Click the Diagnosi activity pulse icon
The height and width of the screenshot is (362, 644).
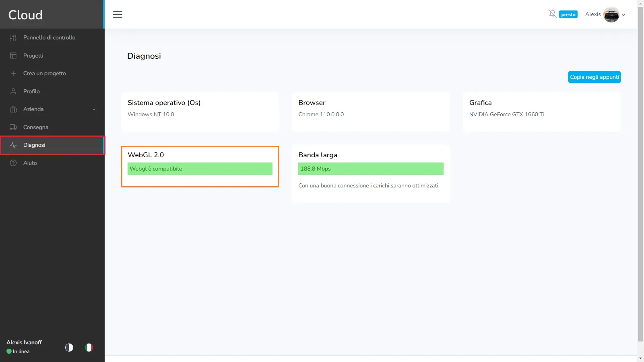13,145
